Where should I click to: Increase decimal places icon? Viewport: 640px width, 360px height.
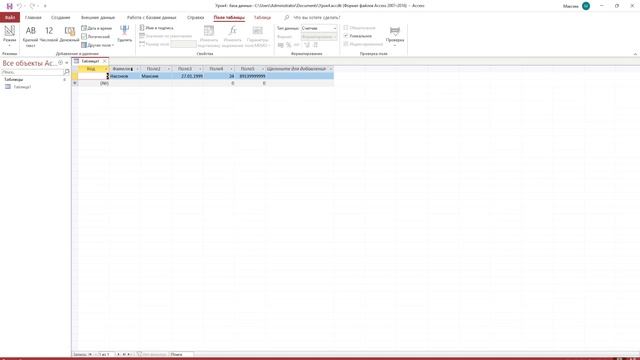[307, 45]
